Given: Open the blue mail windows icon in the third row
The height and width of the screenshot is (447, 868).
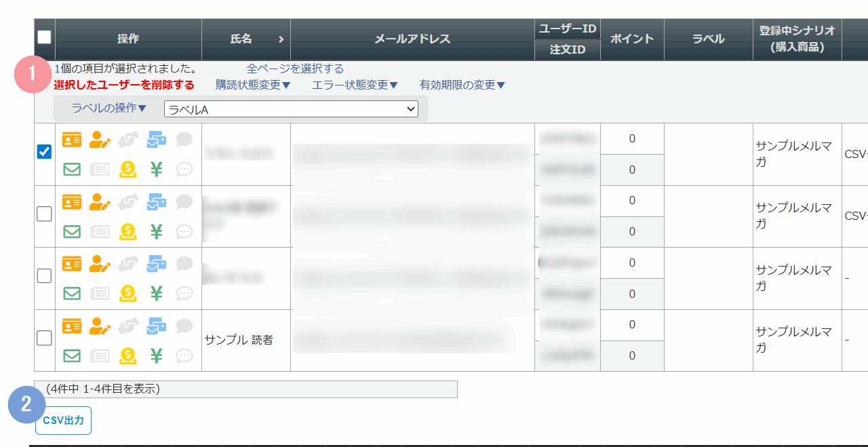Looking at the screenshot, I should (156, 264).
